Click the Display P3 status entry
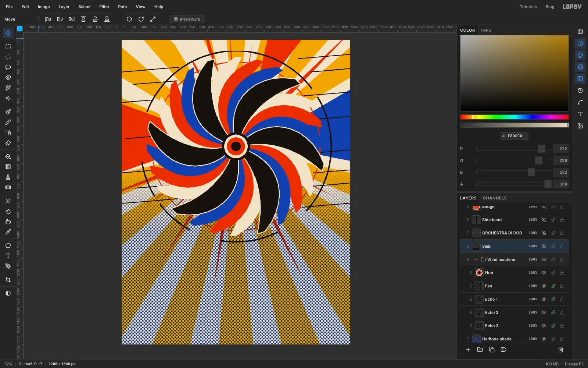 (574, 364)
